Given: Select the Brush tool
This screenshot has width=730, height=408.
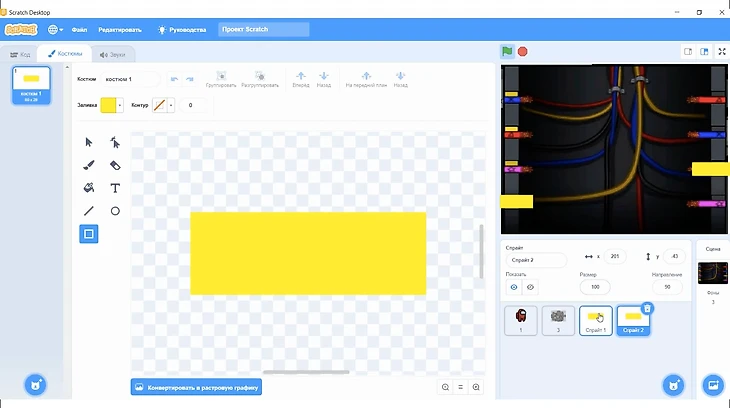Looking at the screenshot, I should (89, 165).
